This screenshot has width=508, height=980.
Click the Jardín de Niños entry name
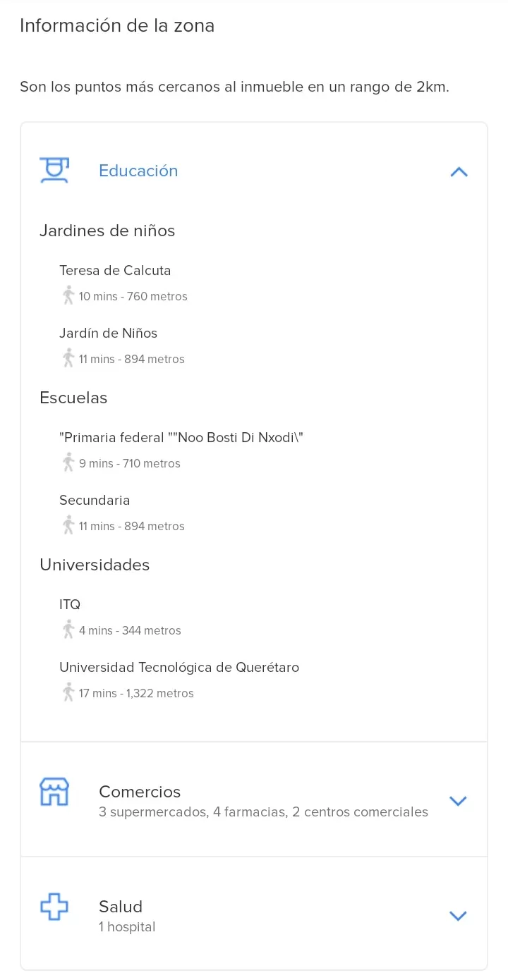pyautogui.click(x=108, y=333)
